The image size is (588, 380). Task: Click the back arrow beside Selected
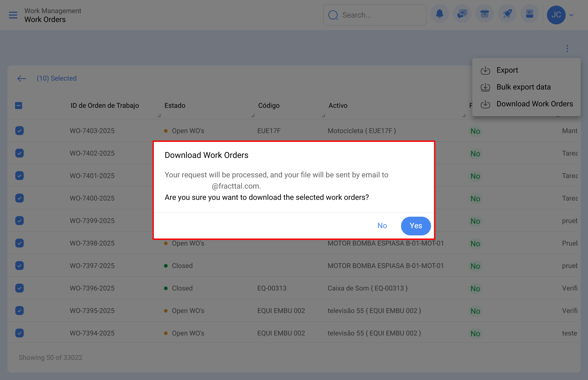(22, 78)
